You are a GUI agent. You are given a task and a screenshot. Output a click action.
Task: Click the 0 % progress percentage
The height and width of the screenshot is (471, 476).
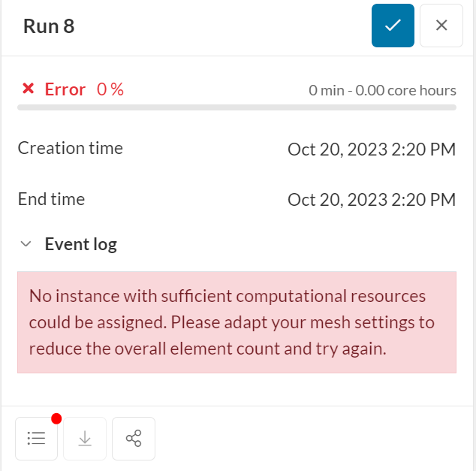(110, 89)
